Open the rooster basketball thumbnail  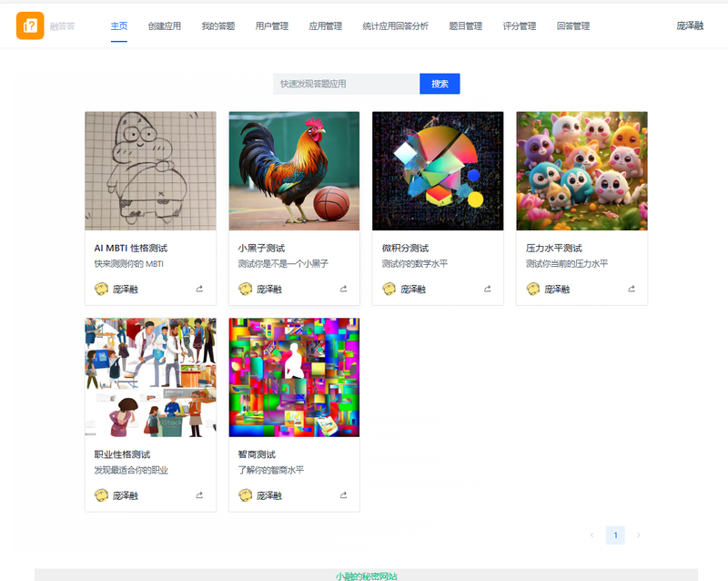294,170
